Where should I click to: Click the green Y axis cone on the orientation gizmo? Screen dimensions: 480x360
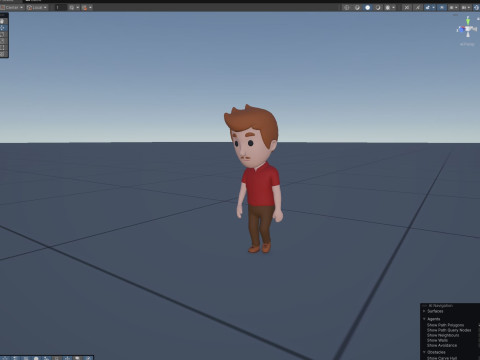click(468, 22)
